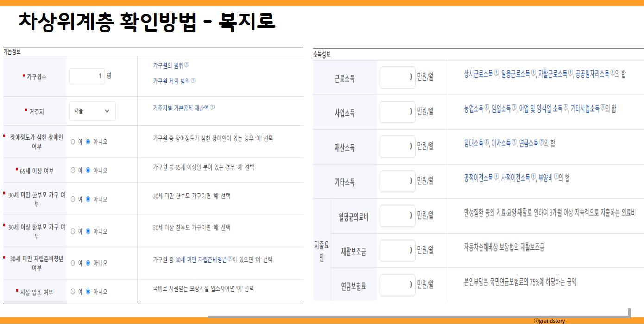Screen dimensions: 644x324
Task: Click the 소득정보 section heading
Action: (x=322, y=55)
